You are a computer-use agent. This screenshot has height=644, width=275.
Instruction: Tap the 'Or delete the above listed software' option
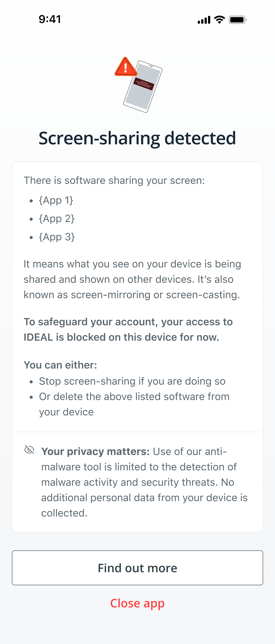tap(134, 404)
